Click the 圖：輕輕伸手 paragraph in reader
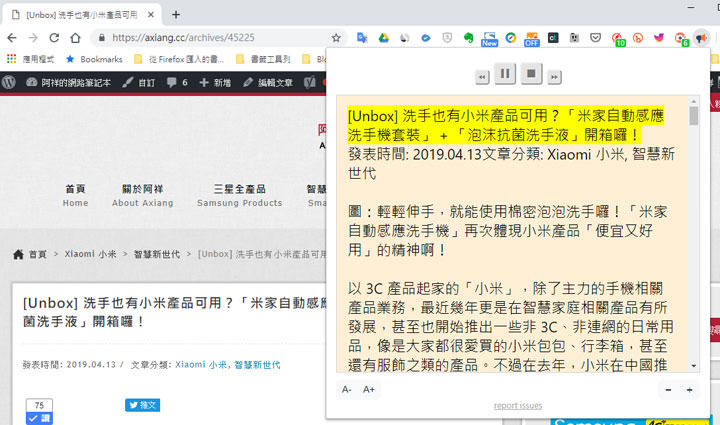The height and width of the screenshot is (425, 720). tap(507, 231)
